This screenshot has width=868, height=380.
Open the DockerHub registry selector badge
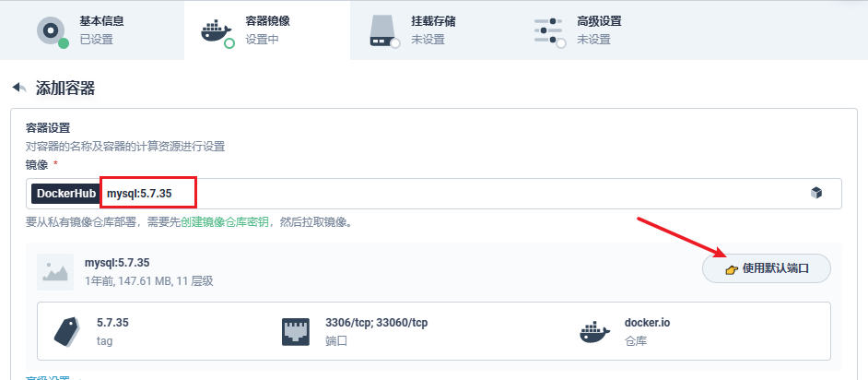(x=65, y=194)
